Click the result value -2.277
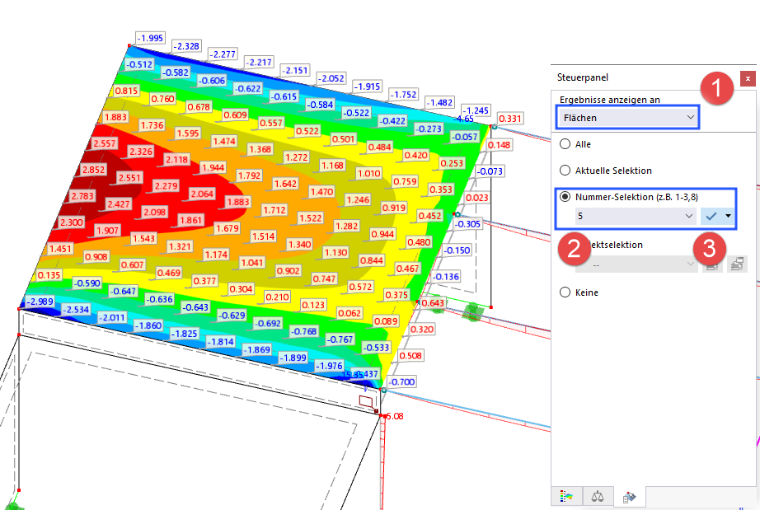The width and height of the screenshot is (760, 510). coord(223,54)
